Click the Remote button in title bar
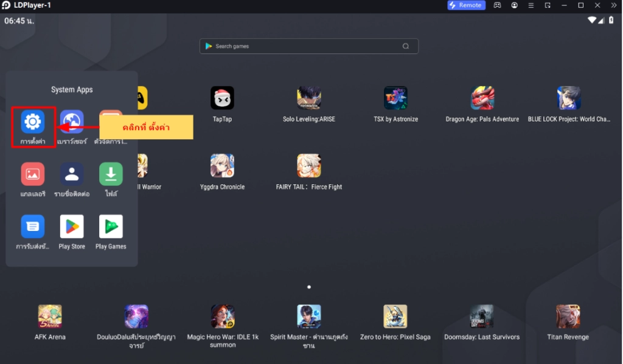623x364 pixels. tap(466, 5)
